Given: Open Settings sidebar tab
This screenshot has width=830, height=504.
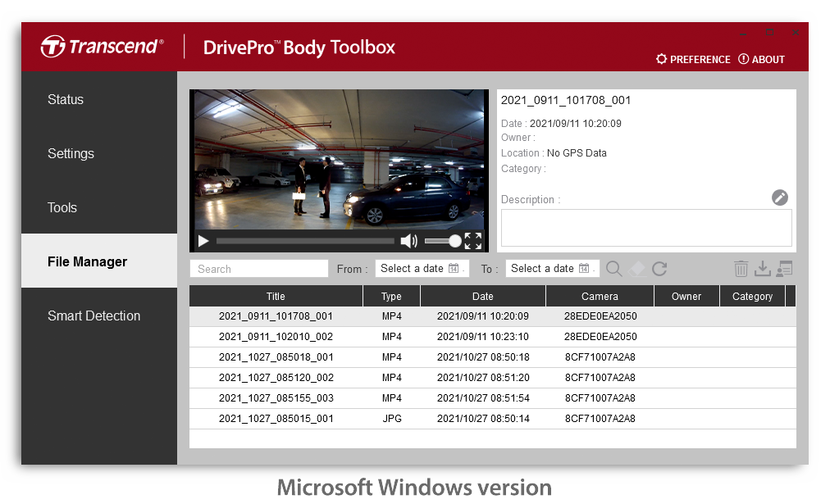Looking at the screenshot, I should [x=99, y=153].
